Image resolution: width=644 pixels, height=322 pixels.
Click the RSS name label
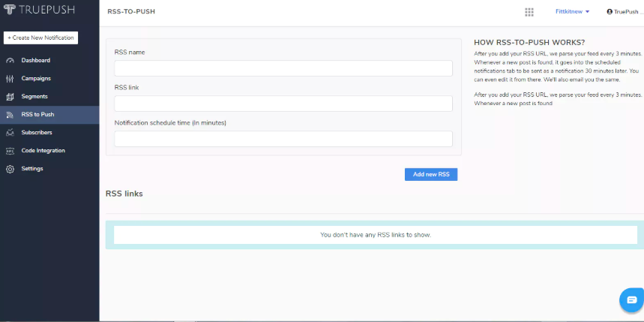[x=130, y=53]
